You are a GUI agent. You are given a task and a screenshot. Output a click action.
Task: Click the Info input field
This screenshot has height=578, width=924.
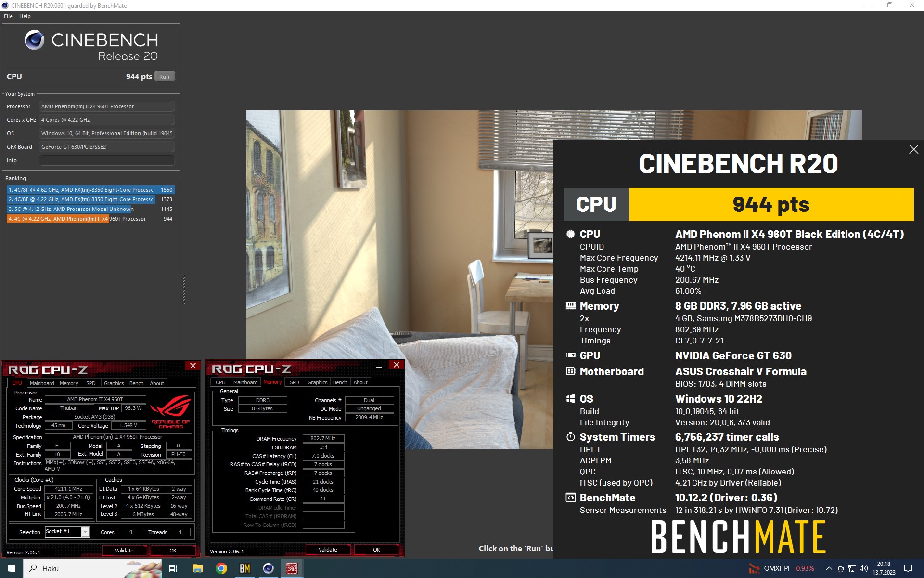(x=107, y=160)
